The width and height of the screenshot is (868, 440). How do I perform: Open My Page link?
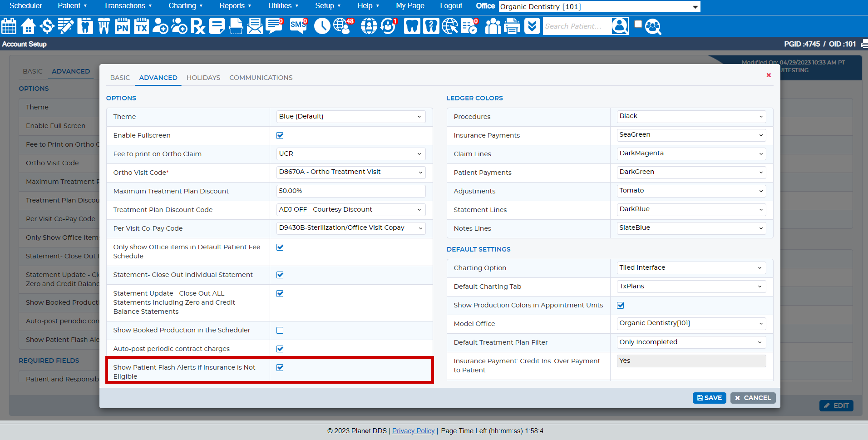410,6
